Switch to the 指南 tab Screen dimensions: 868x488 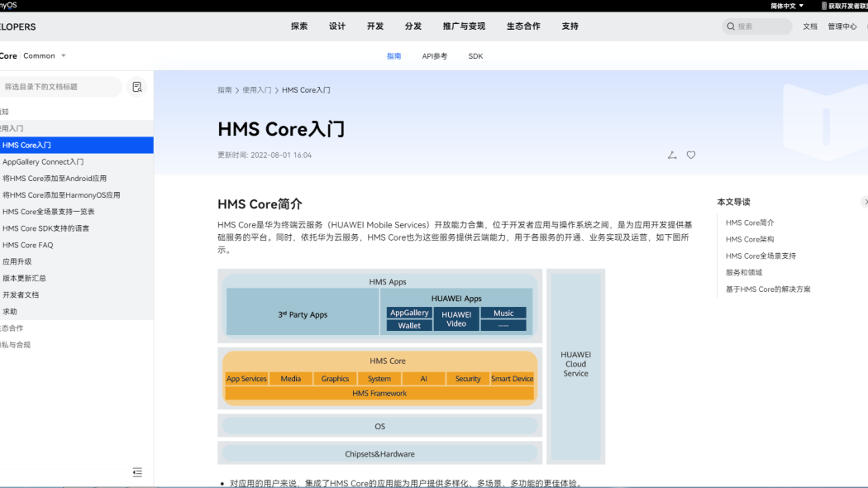(x=393, y=56)
